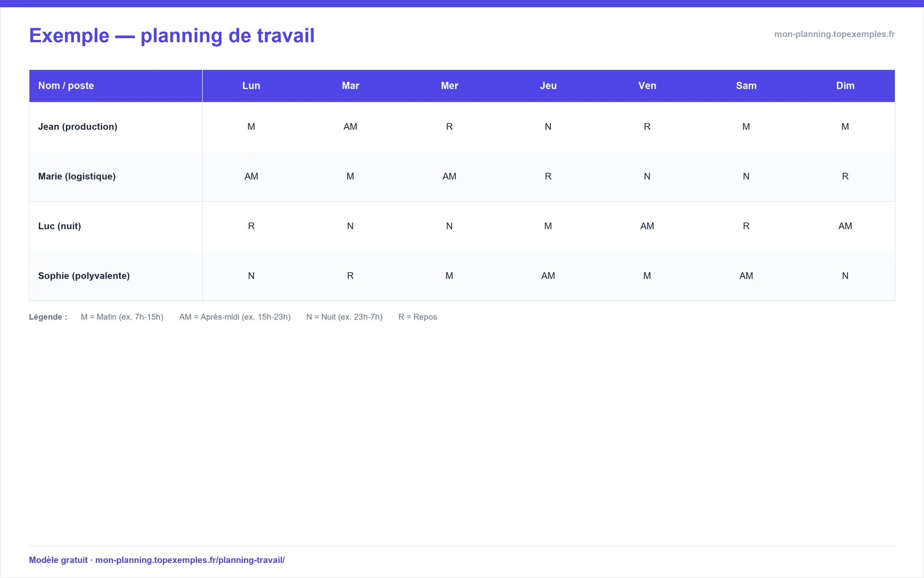Select Marie's Dim cell showing R
The image size is (924, 578).
[845, 176]
